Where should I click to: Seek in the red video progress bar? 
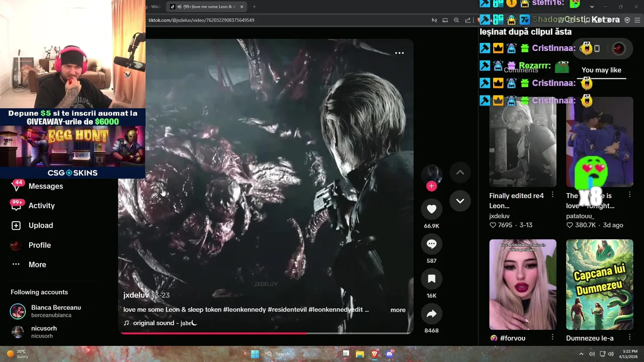tap(266, 333)
